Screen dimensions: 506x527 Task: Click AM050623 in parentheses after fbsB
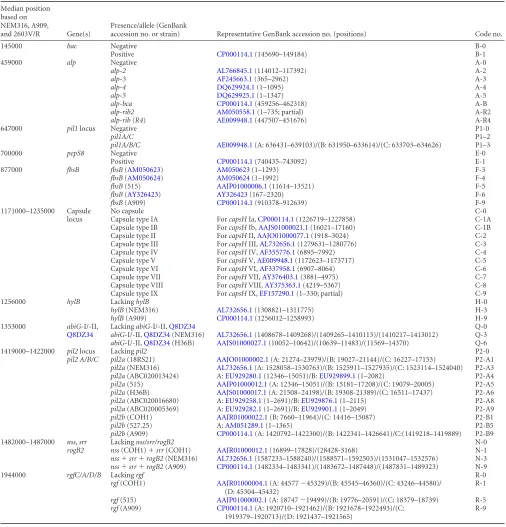pos(144,170)
